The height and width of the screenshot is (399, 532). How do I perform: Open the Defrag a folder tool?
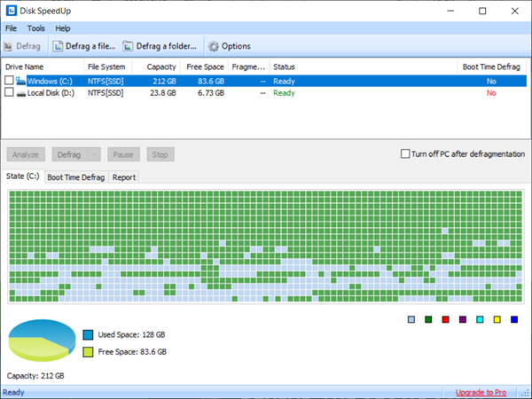[160, 46]
